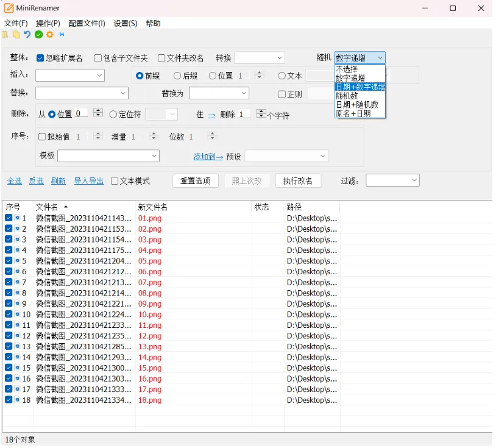This screenshot has width=496, height=448.
Task: Open the 操作(P) menu
Action: pos(48,23)
